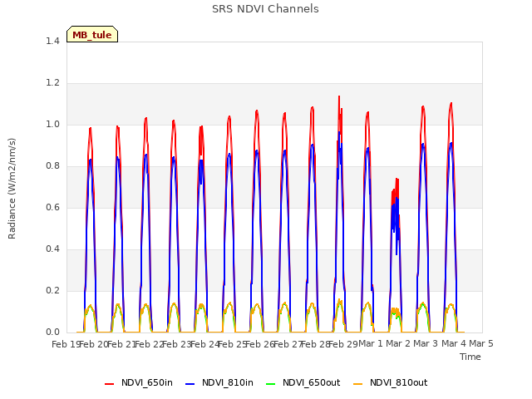This screenshot has height=399, width=532.
Task: Click the 1.0 y-axis label
Action: point(52,124)
